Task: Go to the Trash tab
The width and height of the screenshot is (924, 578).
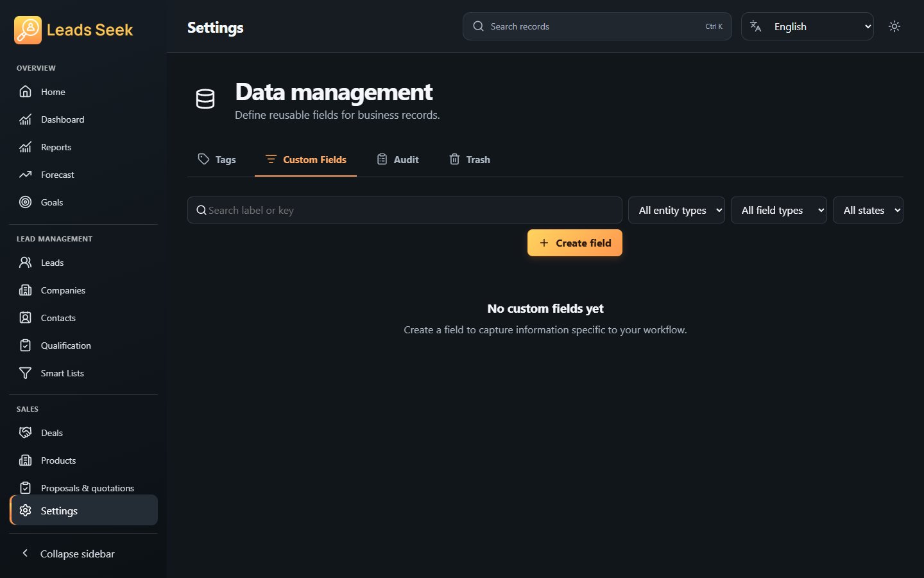Action: (x=470, y=159)
